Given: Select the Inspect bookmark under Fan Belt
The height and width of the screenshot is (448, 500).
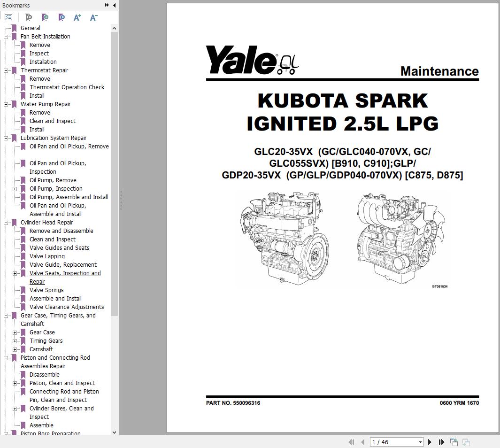Looking at the screenshot, I should [x=39, y=53].
